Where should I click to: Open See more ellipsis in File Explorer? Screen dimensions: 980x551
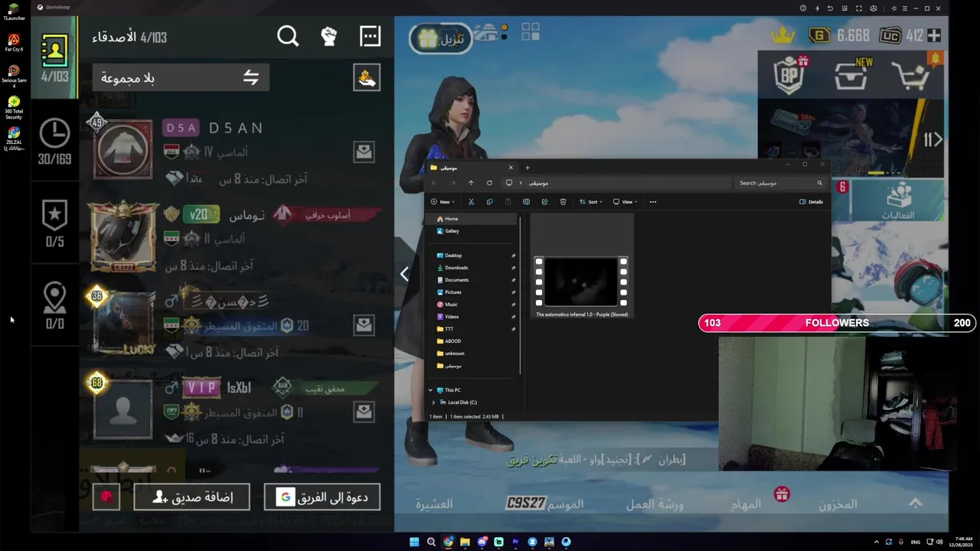(x=653, y=202)
